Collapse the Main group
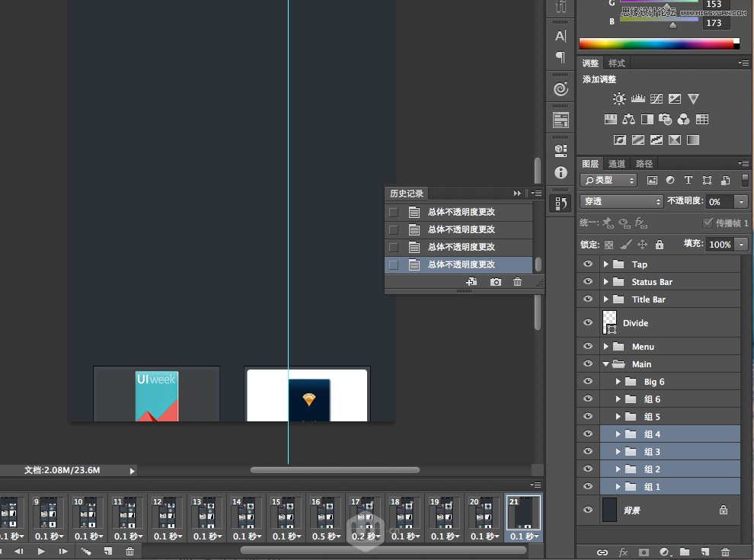Screen dimensions: 754x560 pos(606,363)
